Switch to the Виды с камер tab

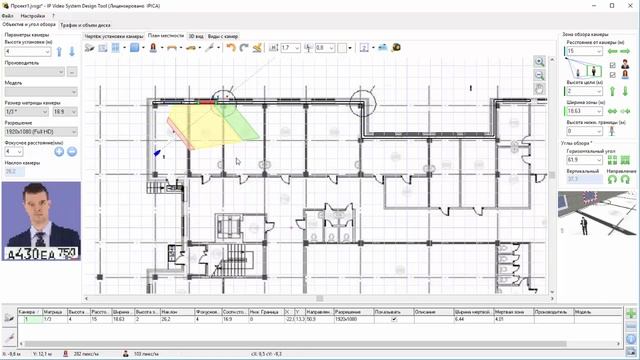click(223, 36)
